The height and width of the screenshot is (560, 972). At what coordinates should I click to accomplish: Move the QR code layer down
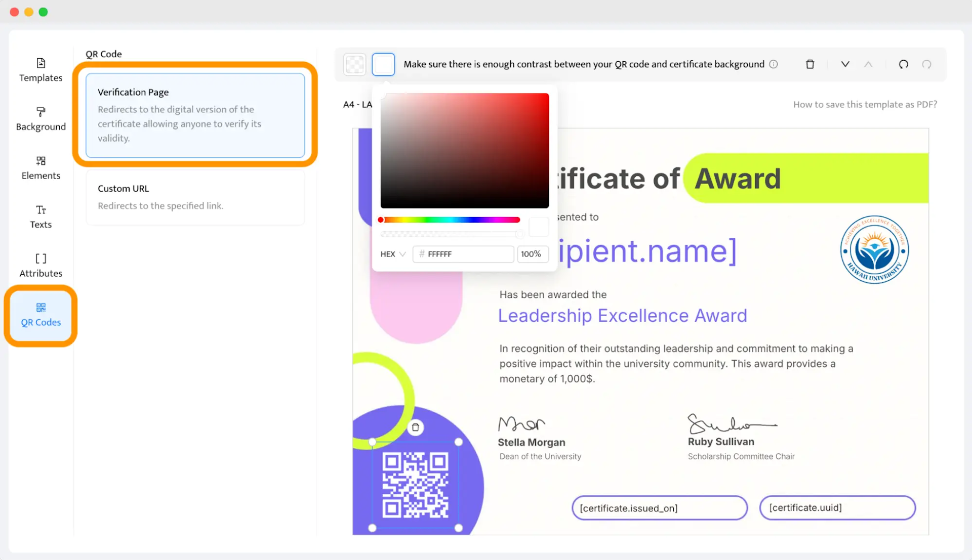point(844,64)
